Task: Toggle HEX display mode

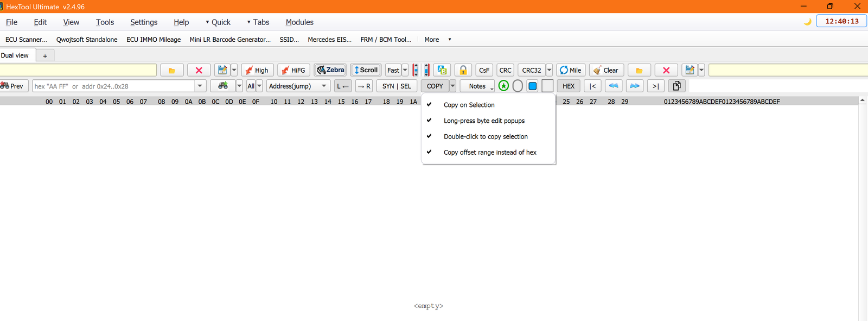Action: [x=569, y=86]
